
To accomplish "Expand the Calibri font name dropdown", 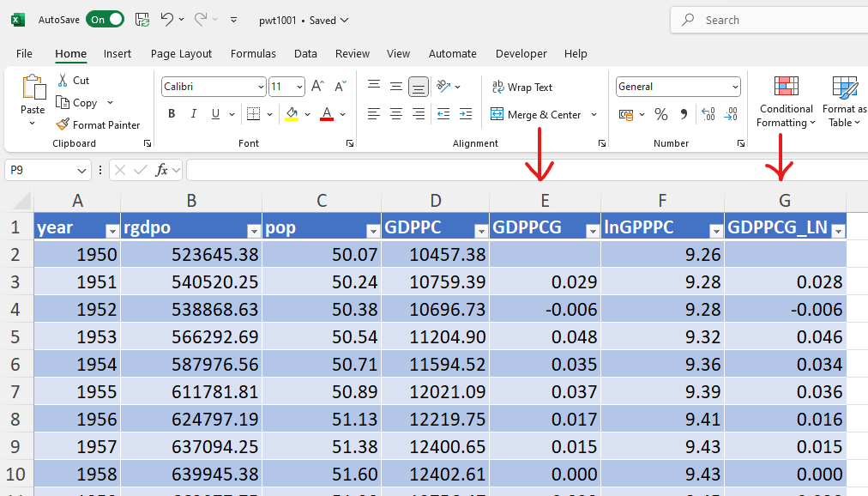I will tap(261, 87).
